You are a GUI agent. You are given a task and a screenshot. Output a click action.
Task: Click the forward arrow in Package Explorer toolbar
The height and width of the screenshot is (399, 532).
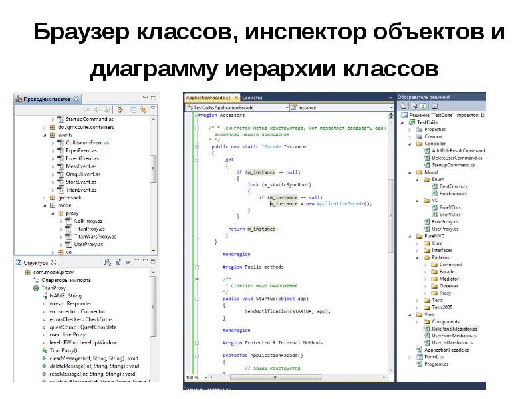click(96, 110)
